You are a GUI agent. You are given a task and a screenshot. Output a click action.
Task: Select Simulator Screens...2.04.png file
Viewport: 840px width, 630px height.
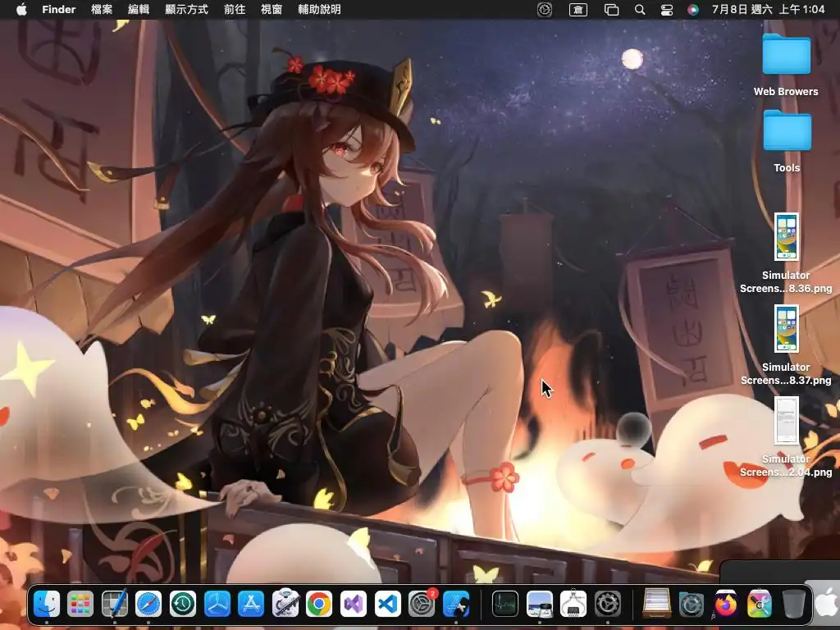coord(786,437)
